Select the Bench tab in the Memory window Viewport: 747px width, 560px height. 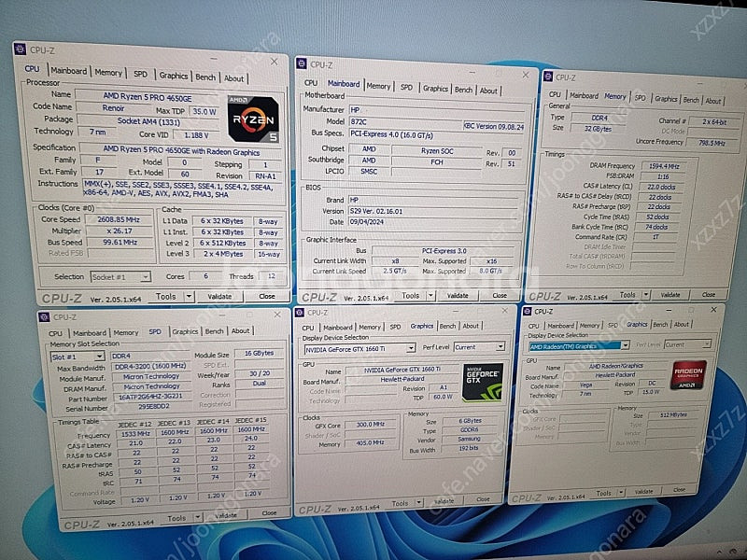(691, 100)
